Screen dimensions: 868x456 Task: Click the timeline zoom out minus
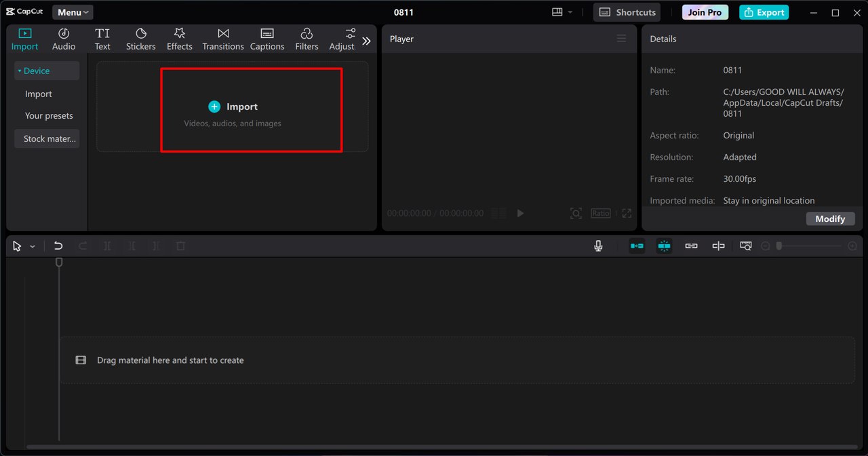pos(766,246)
